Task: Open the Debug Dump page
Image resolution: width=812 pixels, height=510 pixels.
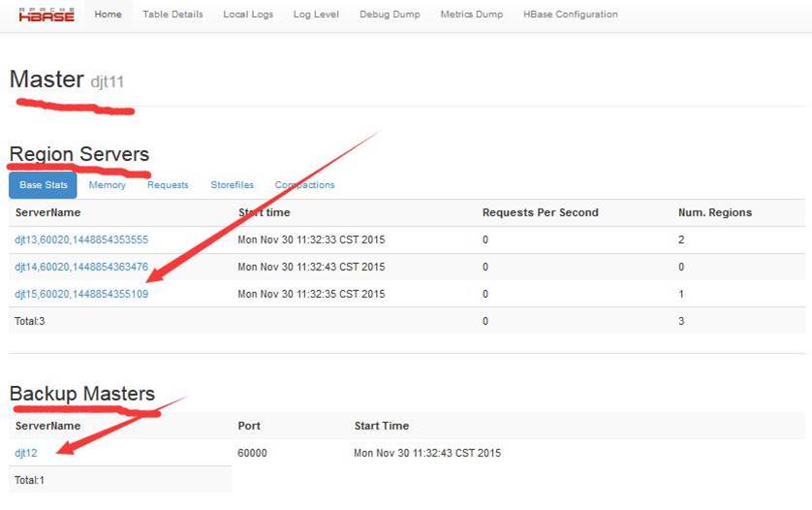Action: [390, 15]
